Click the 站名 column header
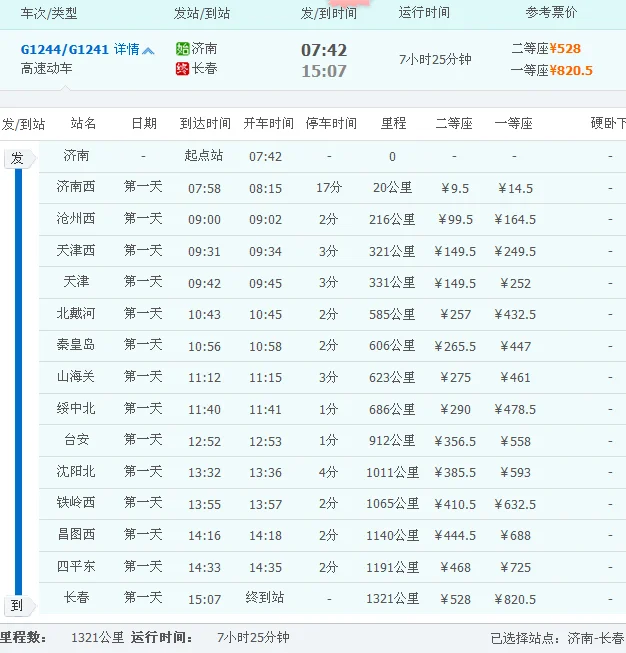Screen dimensions: 626x653 (x=83, y=123)
